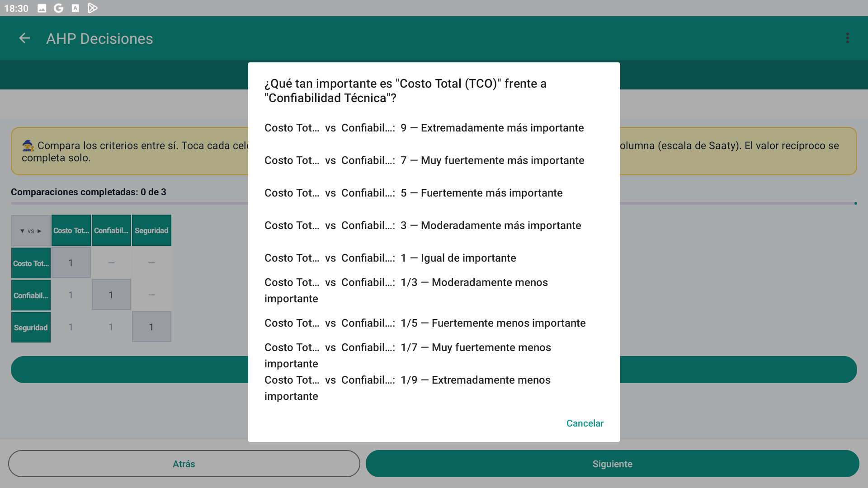Select 1/7 — Muy fuertemente menos importante
The height and width of the screenshot is (488, 868).
pyautogui.click(x=434, y=356)
